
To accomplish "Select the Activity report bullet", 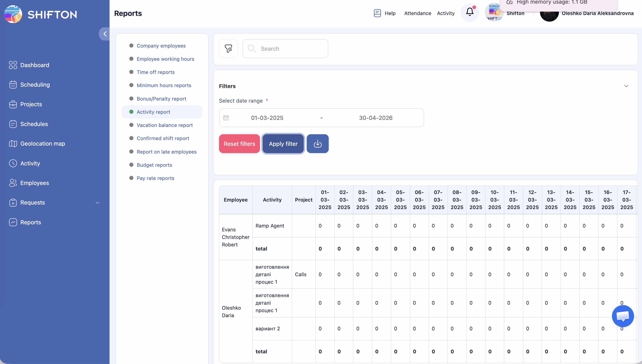I will pyautogui.click(x=131, y=112).
